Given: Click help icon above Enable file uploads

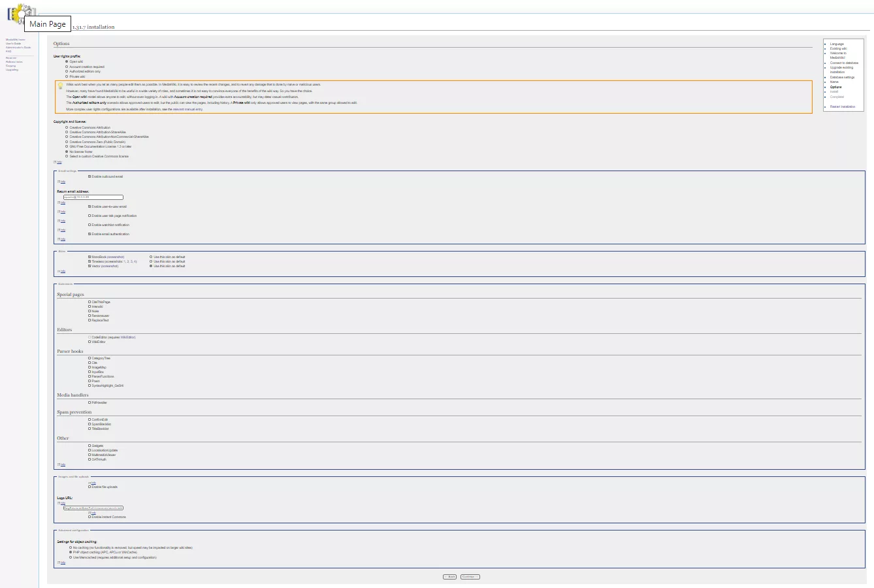Looking at the screenshot, I should tap(93, 483).
